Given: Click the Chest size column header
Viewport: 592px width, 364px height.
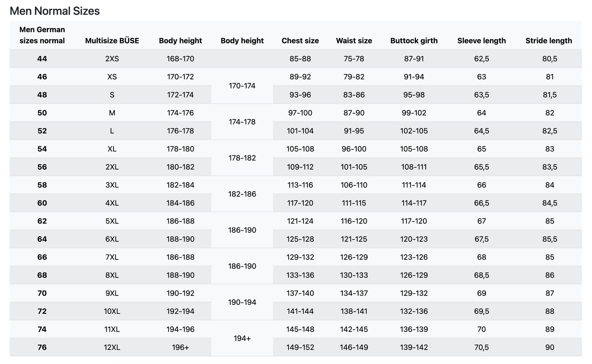Looking at the screenshot, I should (x=300, y=41).
